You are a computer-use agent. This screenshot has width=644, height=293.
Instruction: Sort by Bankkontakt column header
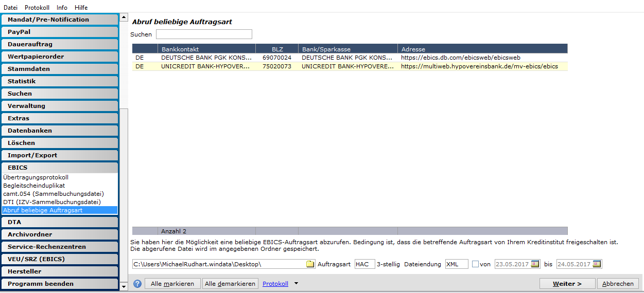click(x=206, y=49)
